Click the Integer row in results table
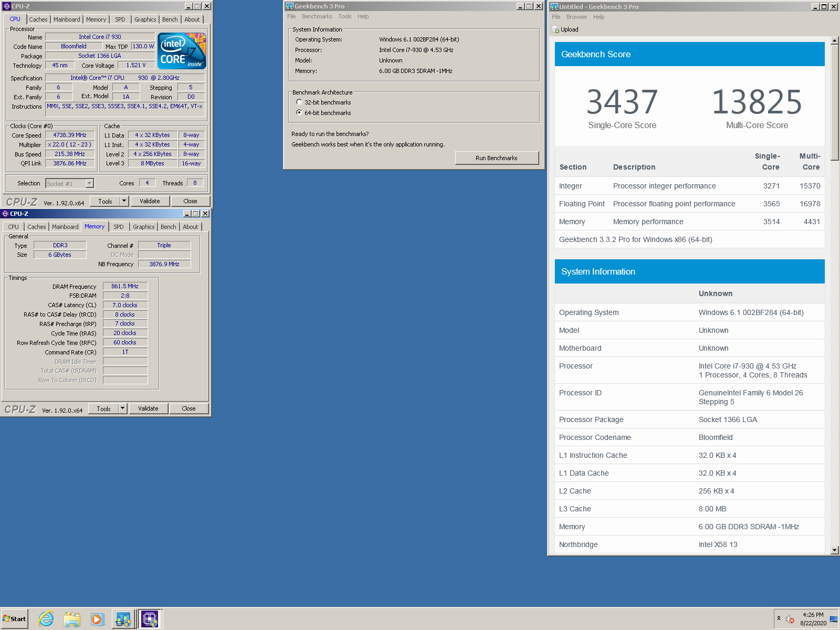This screenshot has width=840, height=630. coord(690,186)
